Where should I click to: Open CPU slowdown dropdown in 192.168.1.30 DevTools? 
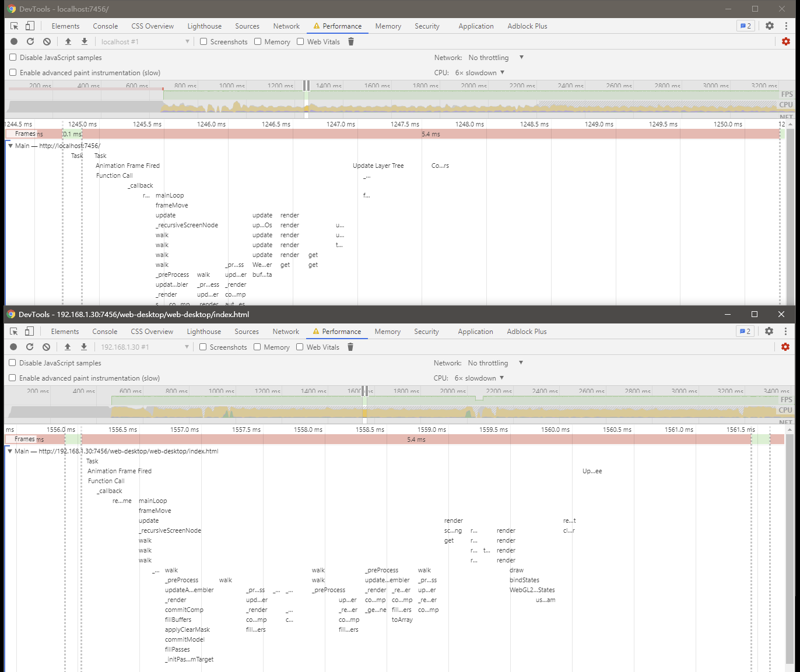click(x=479, y=378)
